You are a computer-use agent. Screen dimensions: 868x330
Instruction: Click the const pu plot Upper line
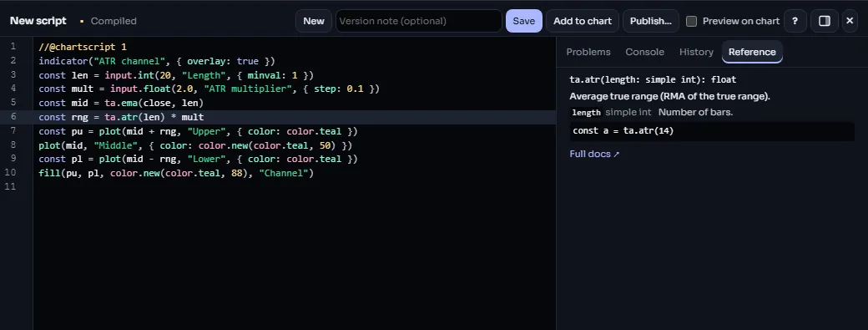pyautogui.click(x=198, y=131)
